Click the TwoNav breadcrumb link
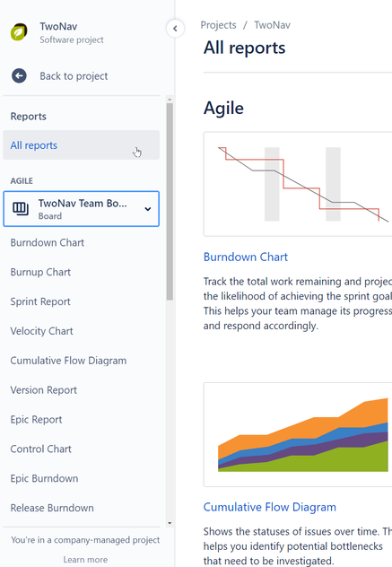Screen dimensions: 392x567 (x=273, y=25)
